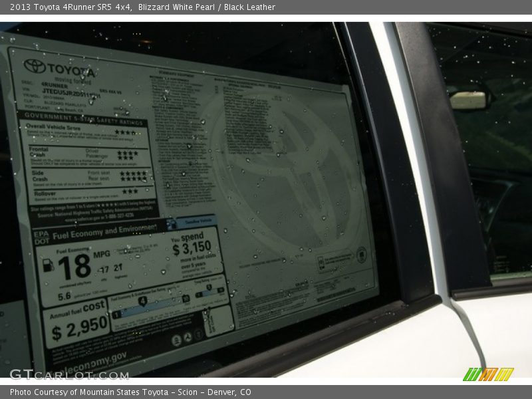Viewport: 532px width, 399px height.
Task: Click the "GOVERNMENT 5-STAR SAFETY RATINGS" header
Action: [84, 119]
